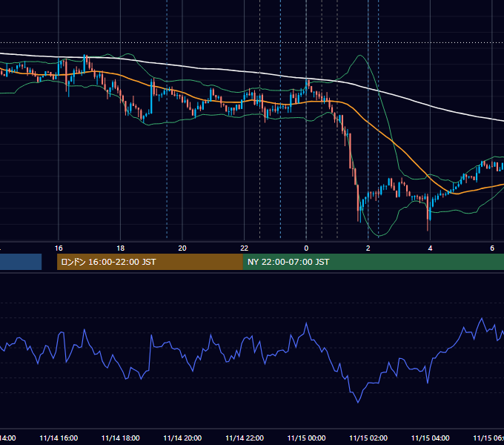Click the 11/15 00:00 date label

(306, 438)
